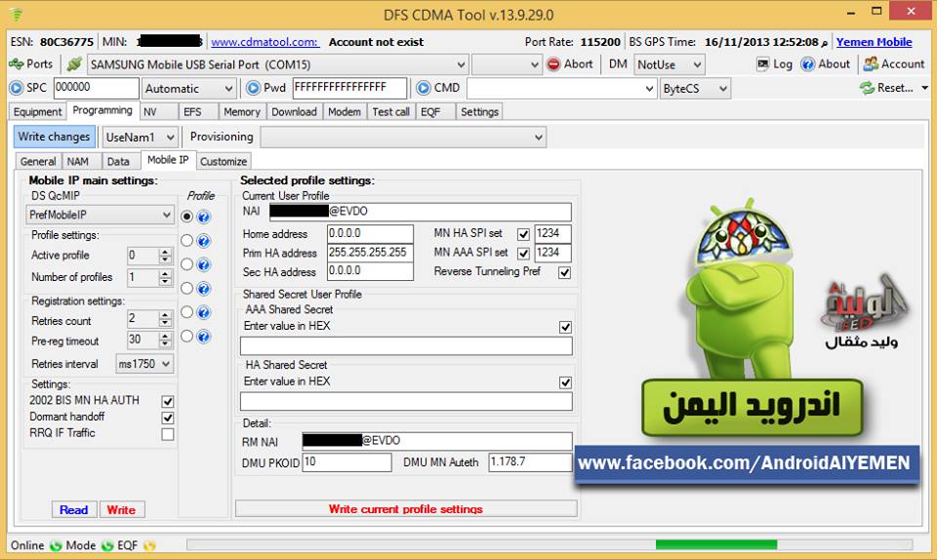Image resolution: width=937 pixels, height=560 pixels.
Task: Select the third profile radio button
Action: [187, 264]
